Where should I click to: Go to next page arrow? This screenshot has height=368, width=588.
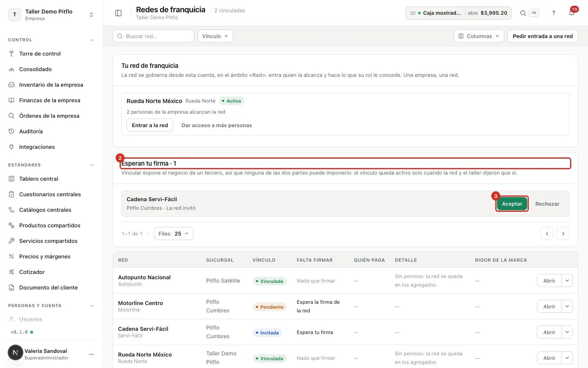pyautogui.click(x=563, y=233)
